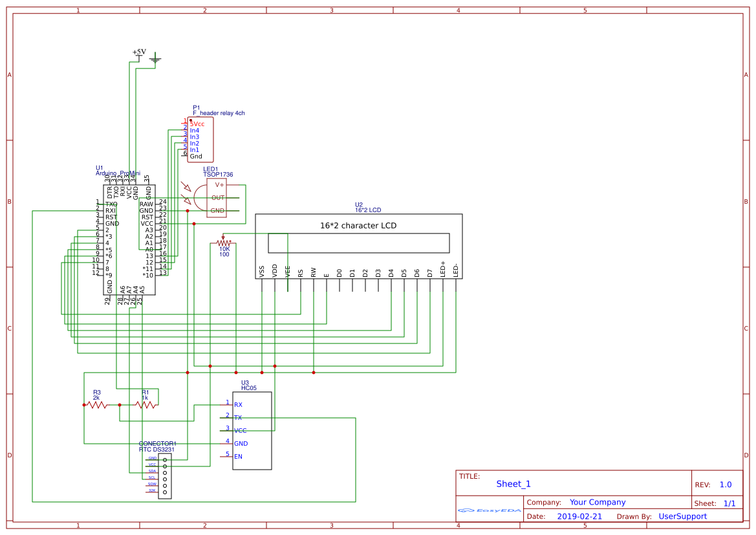The width and height of the screenshot is (756, 535).
Task: Select resistor R1 with value 1k
Action: [146, 405]
